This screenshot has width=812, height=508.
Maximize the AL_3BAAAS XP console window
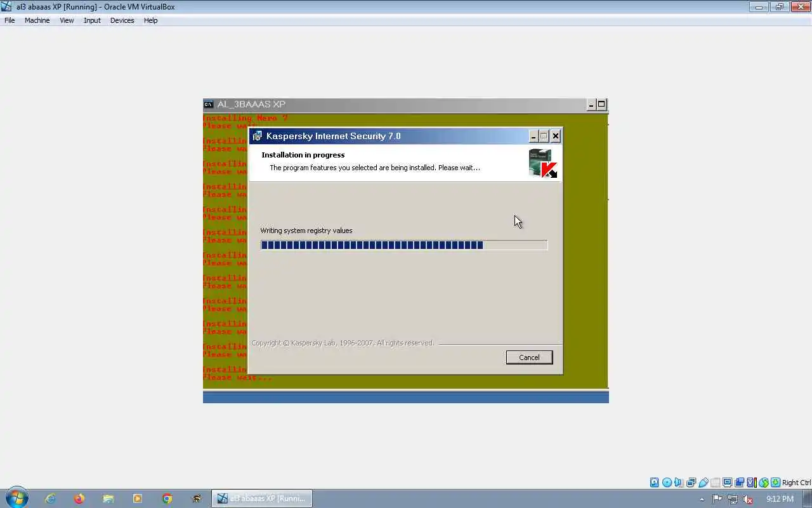pyautogui.click(x=602, y=105)
